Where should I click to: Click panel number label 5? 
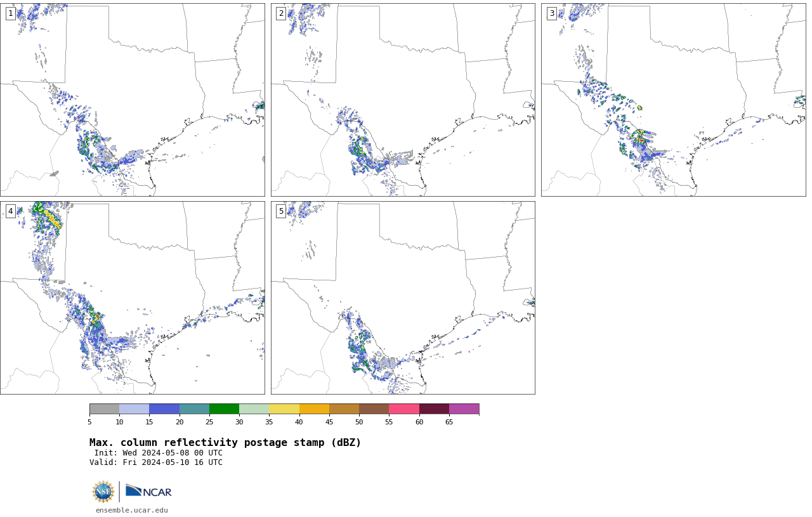point(281,211)
